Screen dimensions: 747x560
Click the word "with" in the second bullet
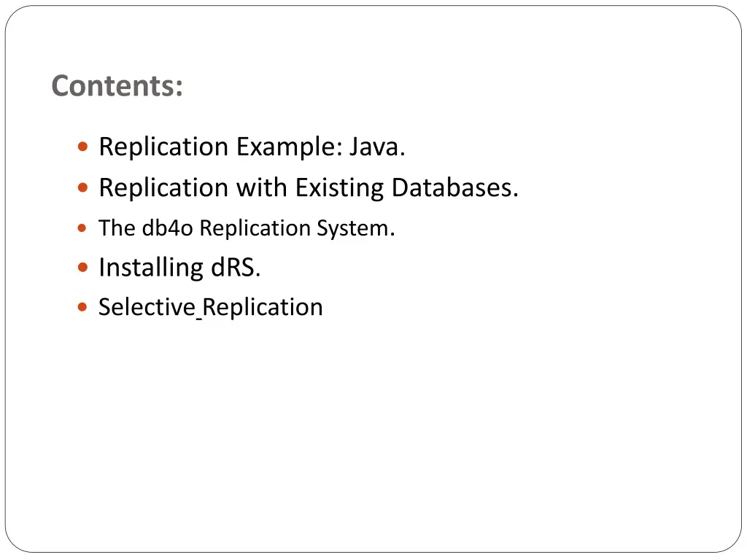[x=262, y=187]
